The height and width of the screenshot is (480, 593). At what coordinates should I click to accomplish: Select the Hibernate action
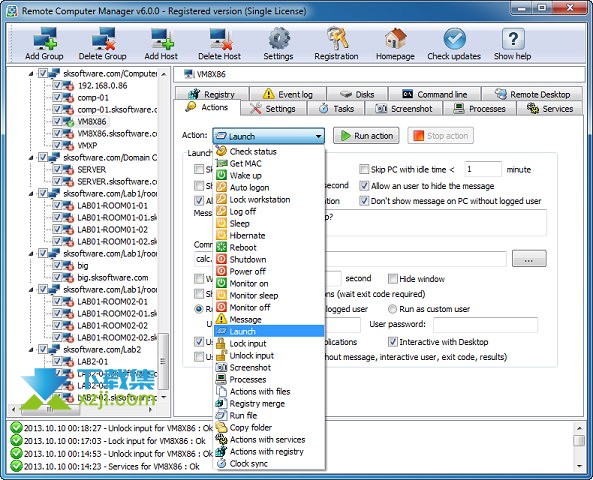click(269, 236)
